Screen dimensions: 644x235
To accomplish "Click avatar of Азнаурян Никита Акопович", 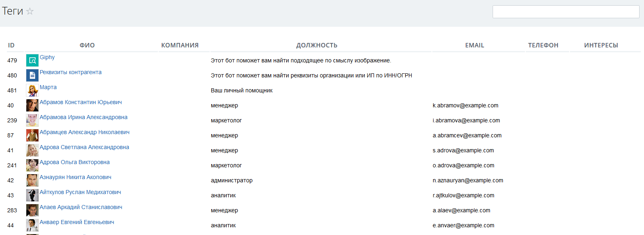I will click(32, 180).
